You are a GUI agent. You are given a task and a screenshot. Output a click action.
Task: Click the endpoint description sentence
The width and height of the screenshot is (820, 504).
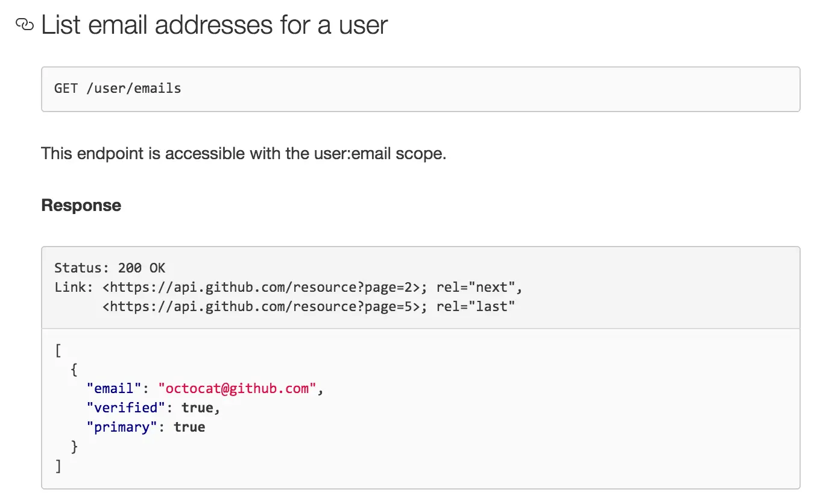[244, 154]
